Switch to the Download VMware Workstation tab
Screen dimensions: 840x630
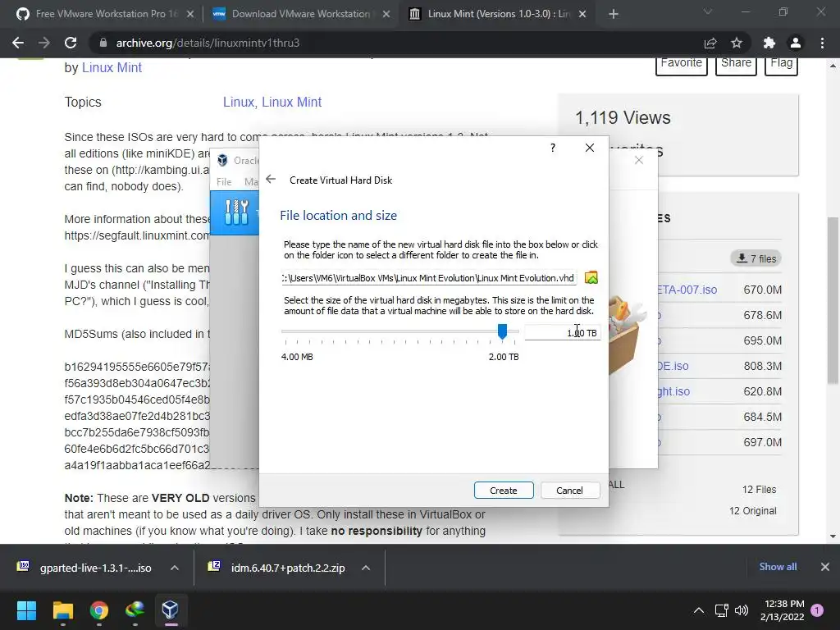click(x=300, y=14)
